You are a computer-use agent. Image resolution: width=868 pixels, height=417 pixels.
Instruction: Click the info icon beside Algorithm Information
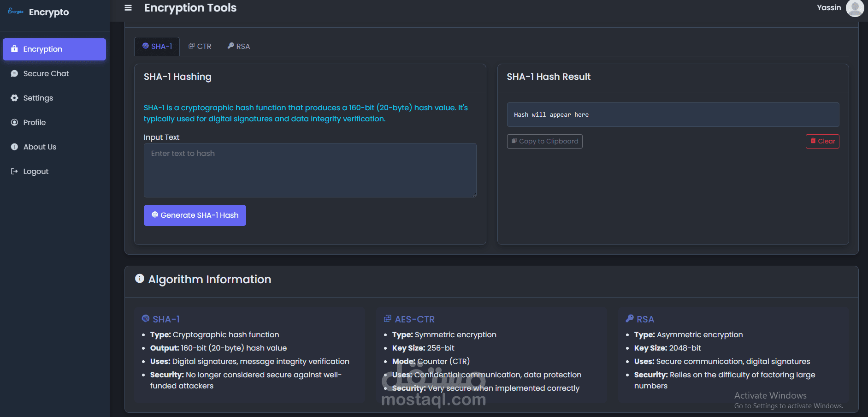[x=139, y=279]
